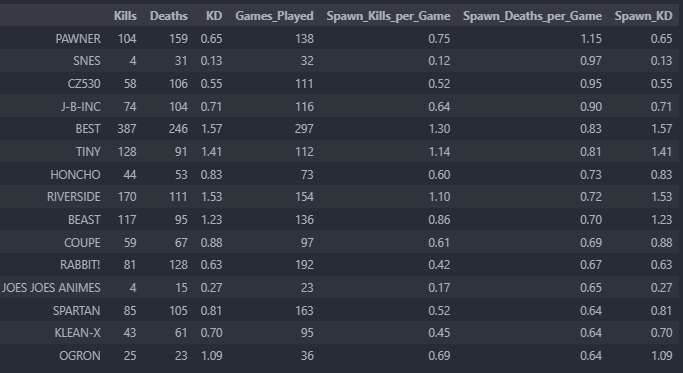Select the KD column header
The height and width of the screenshot is (373, 683).
(214, 16)
